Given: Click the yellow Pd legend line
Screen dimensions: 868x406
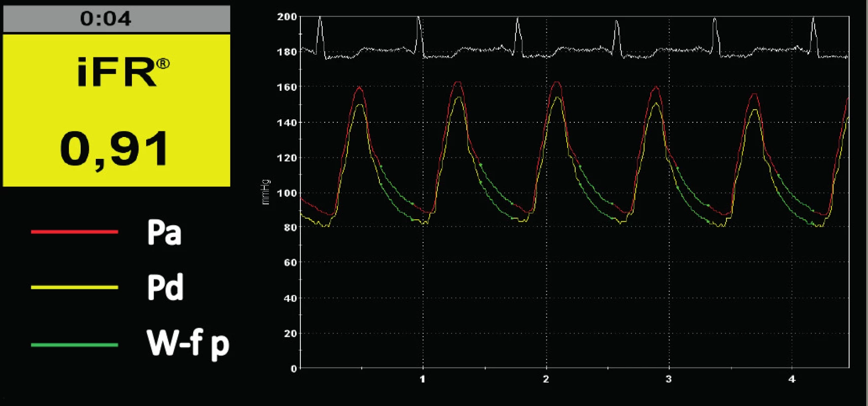Looking at the screenshot, I should pos(75,287).
